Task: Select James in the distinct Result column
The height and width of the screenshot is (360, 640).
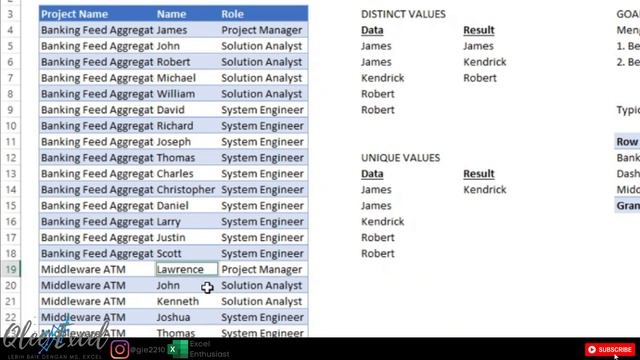Action: pyautogui.click(x=478, y=46)
